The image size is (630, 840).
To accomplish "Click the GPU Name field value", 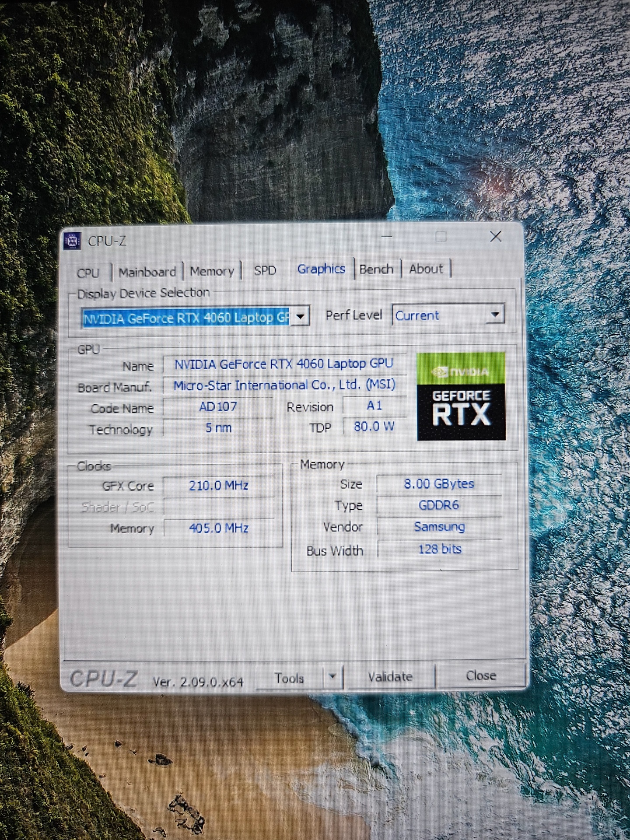I will click(x=284, y=364).
